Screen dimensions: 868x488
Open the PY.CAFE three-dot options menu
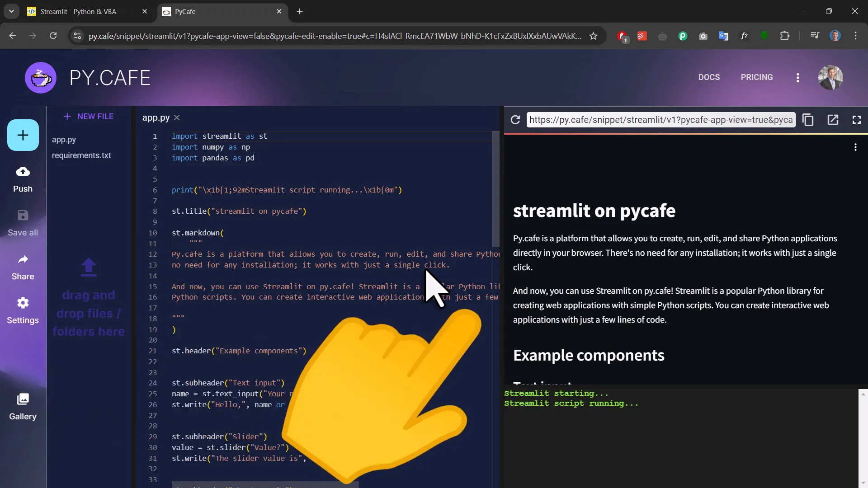pos(798,77)
